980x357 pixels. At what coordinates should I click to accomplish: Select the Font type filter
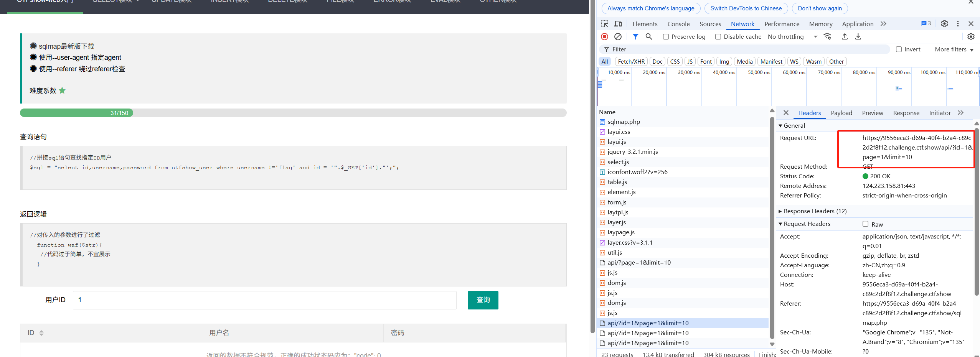pos(706,61)
